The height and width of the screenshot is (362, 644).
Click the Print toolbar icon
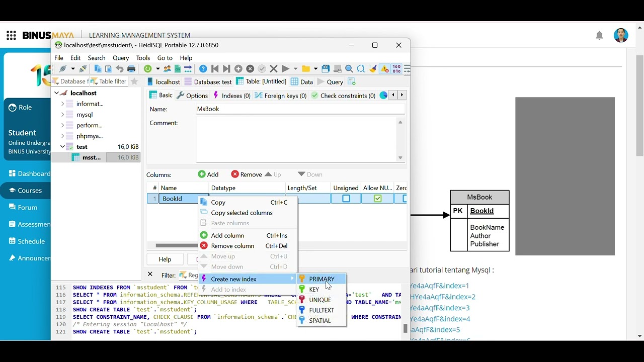point(131,69)
